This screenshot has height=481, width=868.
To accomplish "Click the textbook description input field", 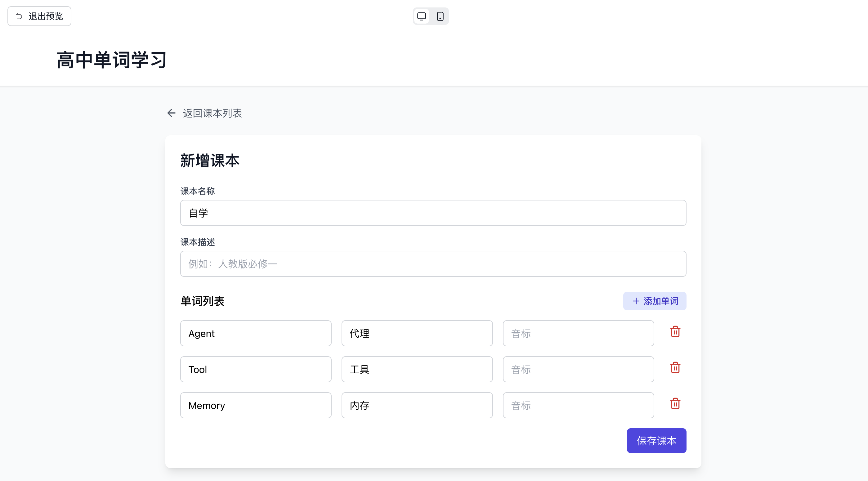I will pos(433,264).
